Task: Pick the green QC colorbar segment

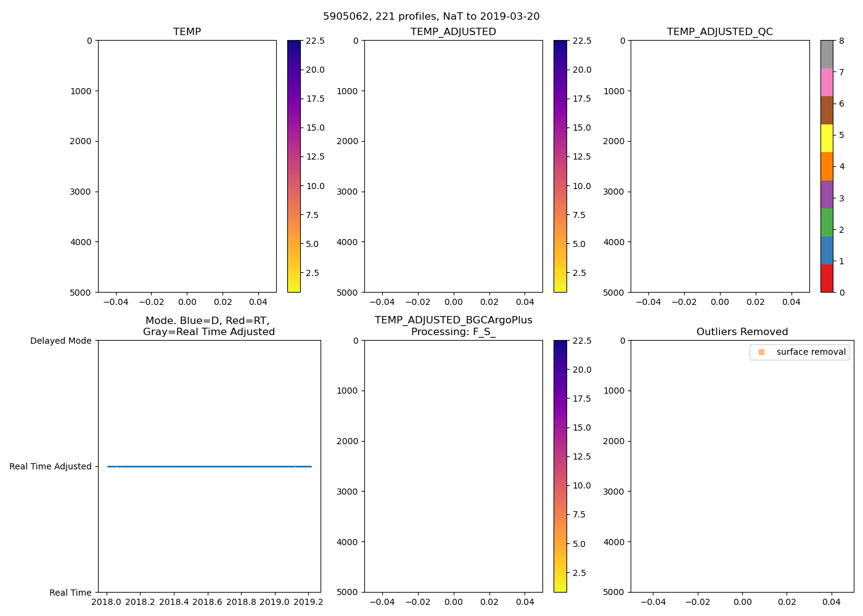Action: [827, 222]
